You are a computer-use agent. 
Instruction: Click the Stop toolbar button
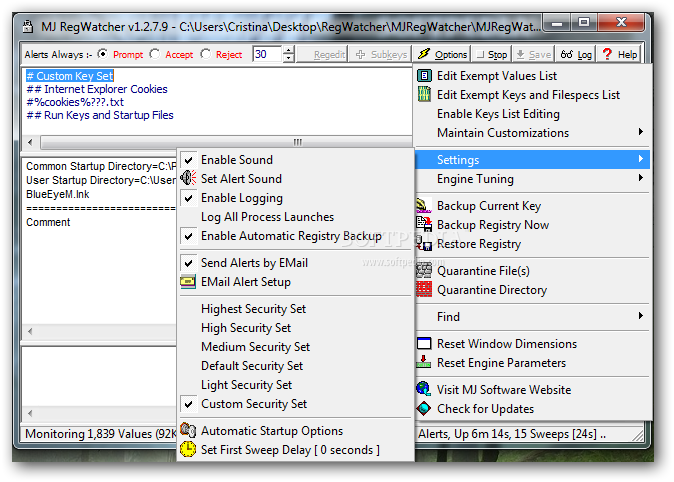pos(491,54)
